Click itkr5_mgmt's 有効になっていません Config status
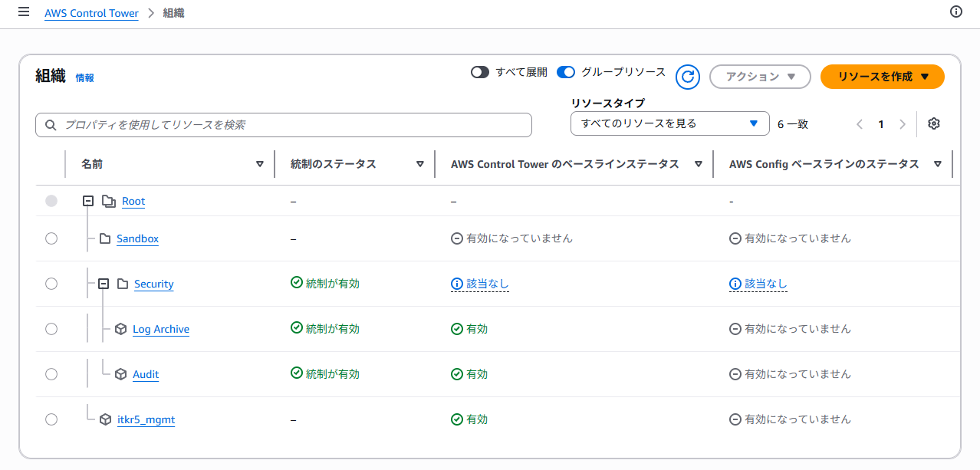The height and width of the screenshot is (470, 980). pyautogui.click(x=797, y=419)
